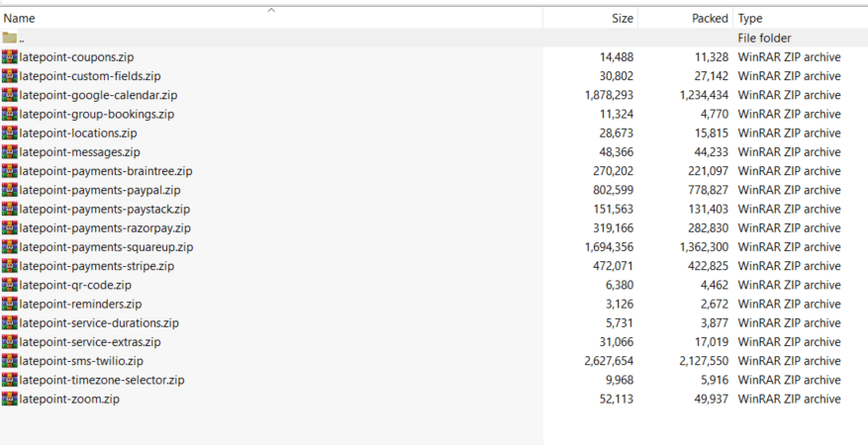This screenshot has height=445, width=868.
Task: Click packed value 49,937 of zoom archive
Action: [x=712, y=400]
